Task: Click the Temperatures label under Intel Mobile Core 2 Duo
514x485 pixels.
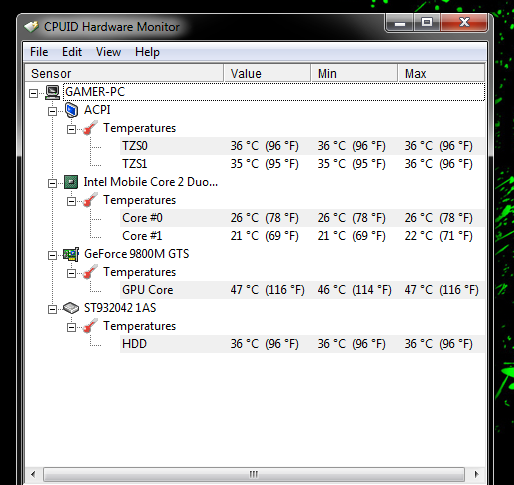Action: pyautogui.click(x=139, y=200)
